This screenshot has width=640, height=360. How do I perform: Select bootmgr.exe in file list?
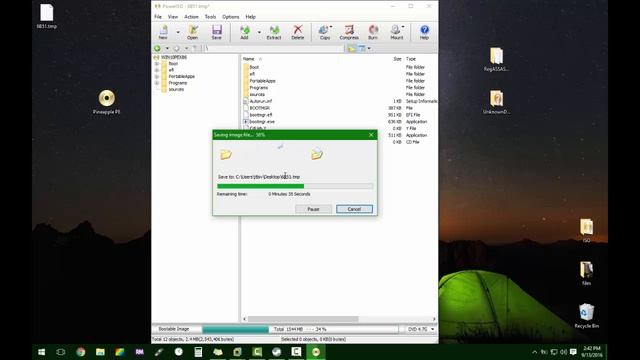click(262, 122)
